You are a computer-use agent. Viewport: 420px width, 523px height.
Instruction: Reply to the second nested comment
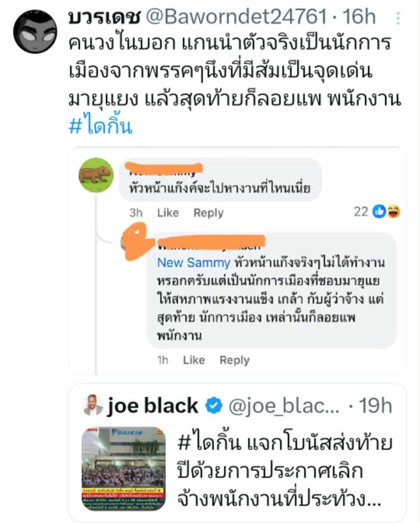234,360
